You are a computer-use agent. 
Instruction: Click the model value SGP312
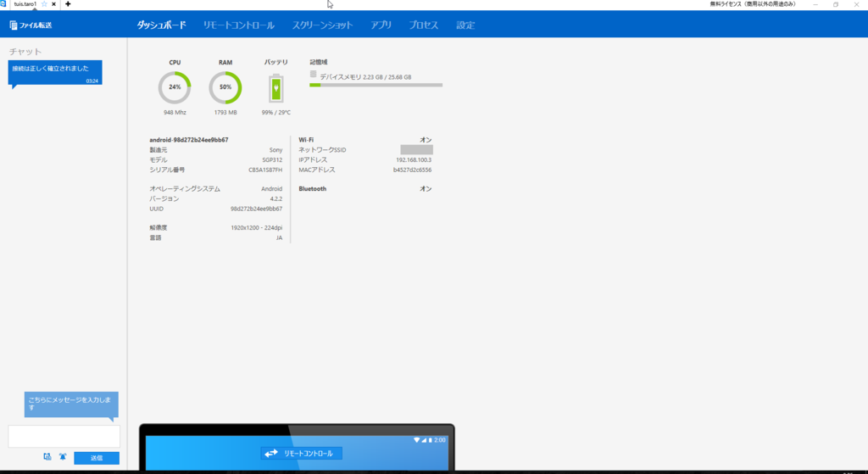272,160
